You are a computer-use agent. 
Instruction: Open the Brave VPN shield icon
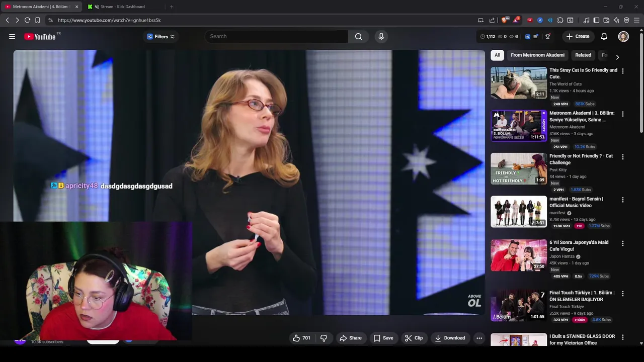[626, 20]
